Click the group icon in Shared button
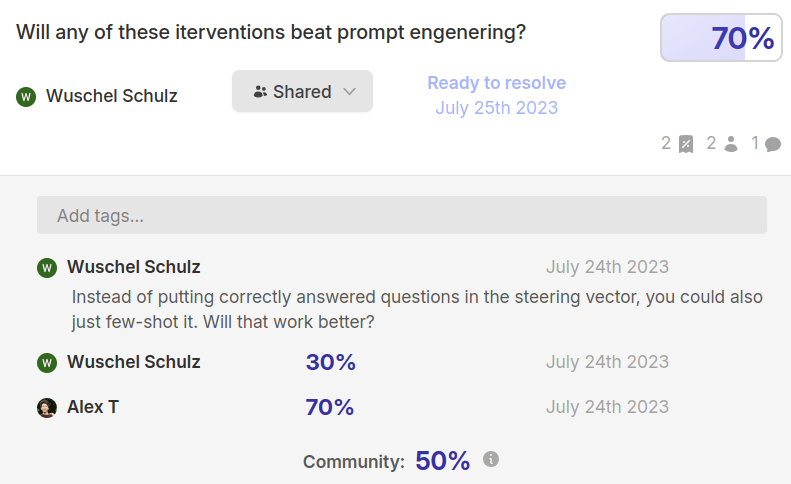Image resolution: width=791 pixels, height=484 pixels. click(260, 92)
